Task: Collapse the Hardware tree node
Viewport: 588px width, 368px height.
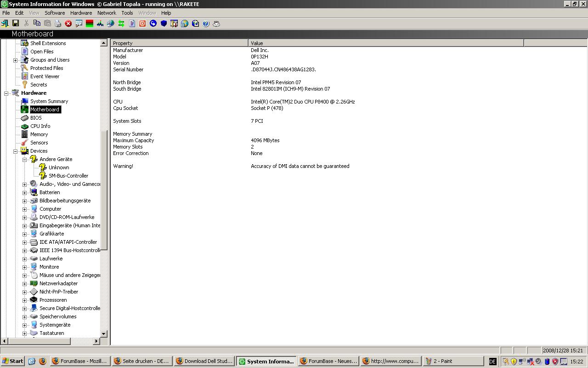Action: pyautogui.click(x=6, y=93)
